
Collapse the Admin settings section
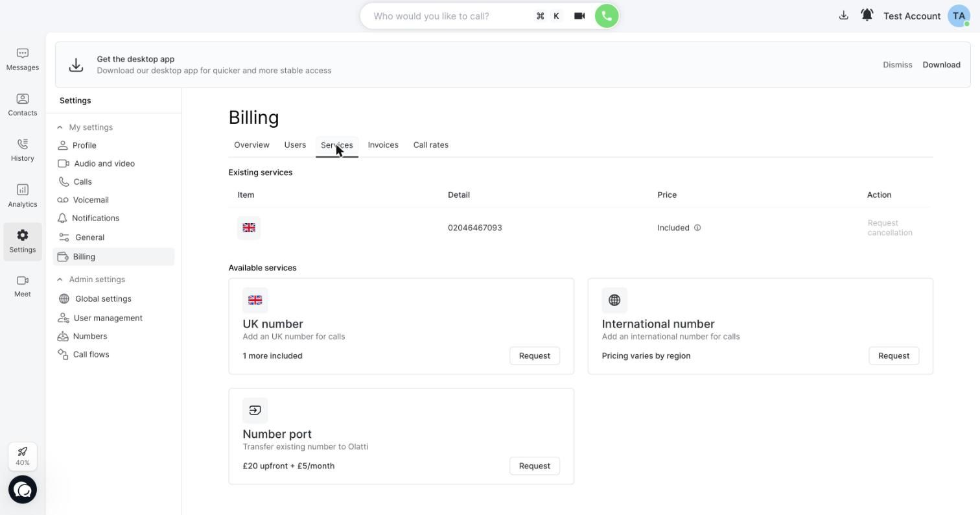pos(60,280)
